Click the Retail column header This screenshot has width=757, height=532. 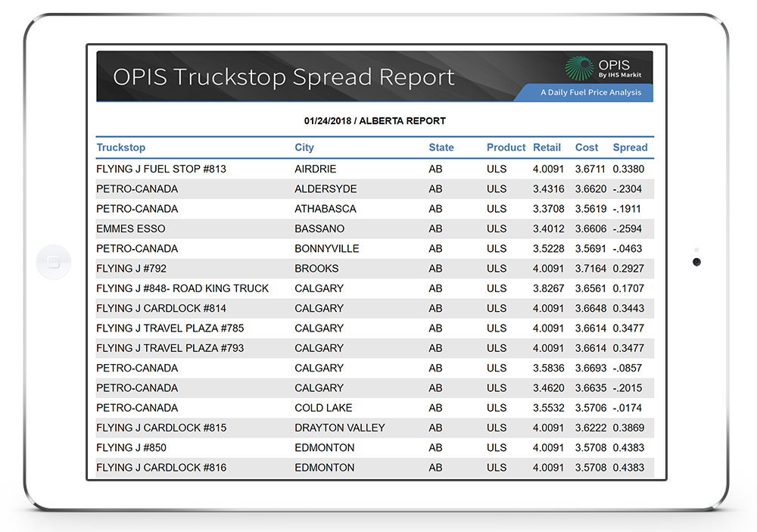tap(547, 148)
